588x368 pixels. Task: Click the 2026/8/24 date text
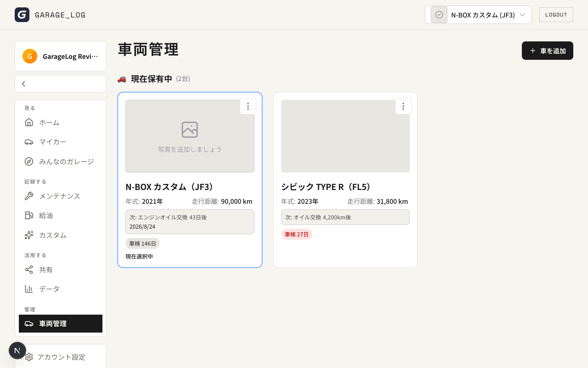click(142, 227)
